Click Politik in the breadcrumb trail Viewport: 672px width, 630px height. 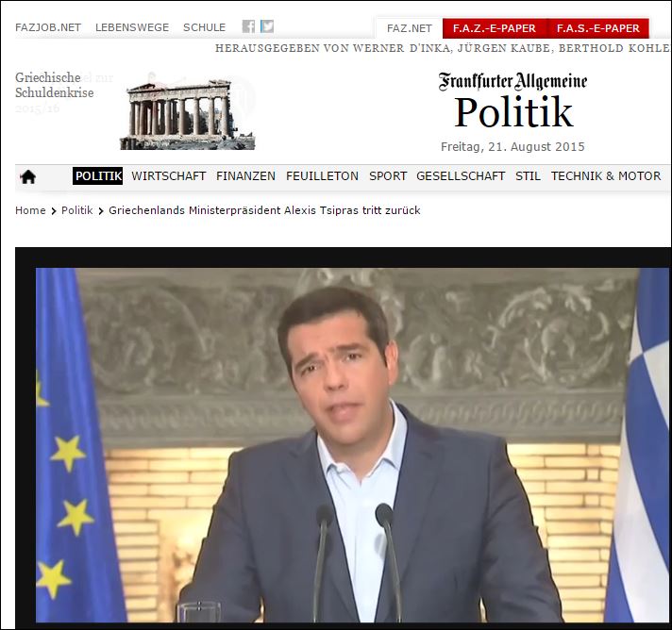click(x=76, y=210)
